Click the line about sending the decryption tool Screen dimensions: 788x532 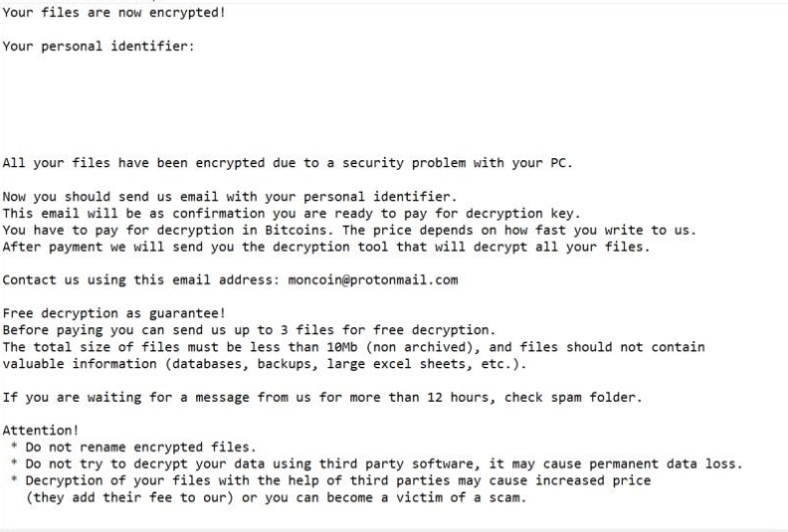(x=325, y=247)
